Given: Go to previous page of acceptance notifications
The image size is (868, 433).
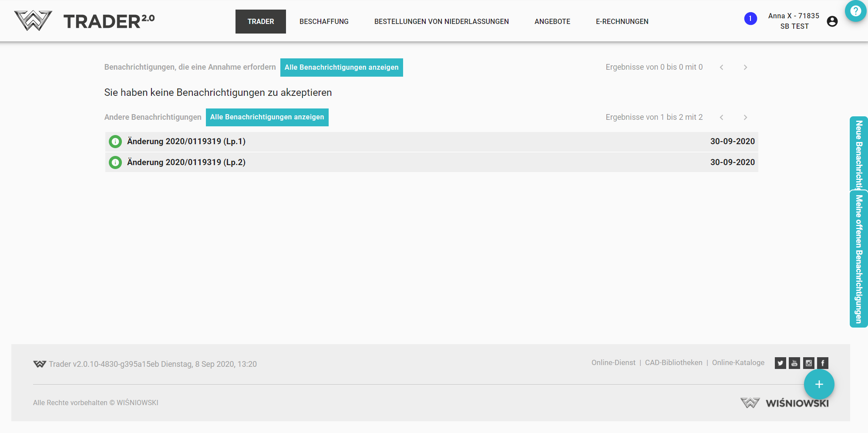Looking at the screenshot, I should [x=721, y=68].
